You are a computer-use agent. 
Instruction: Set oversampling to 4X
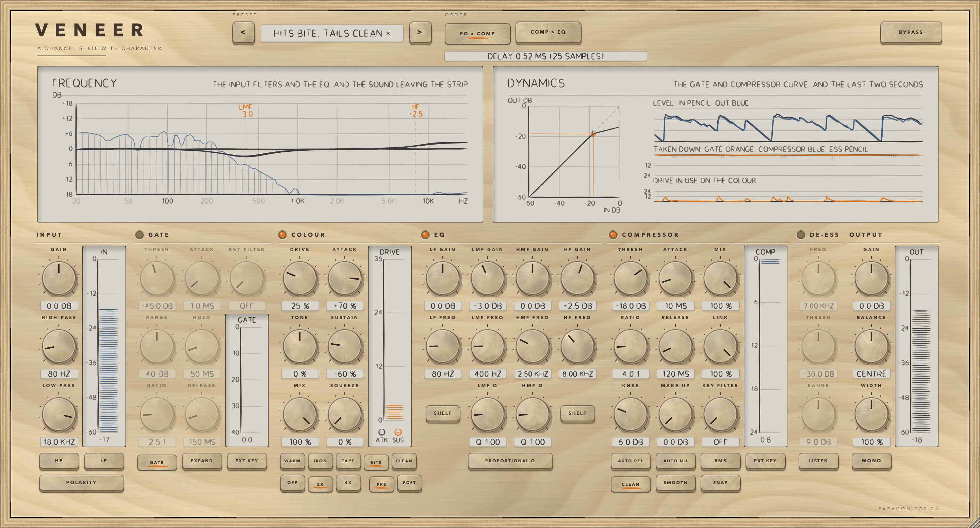(x=348, y=483)
